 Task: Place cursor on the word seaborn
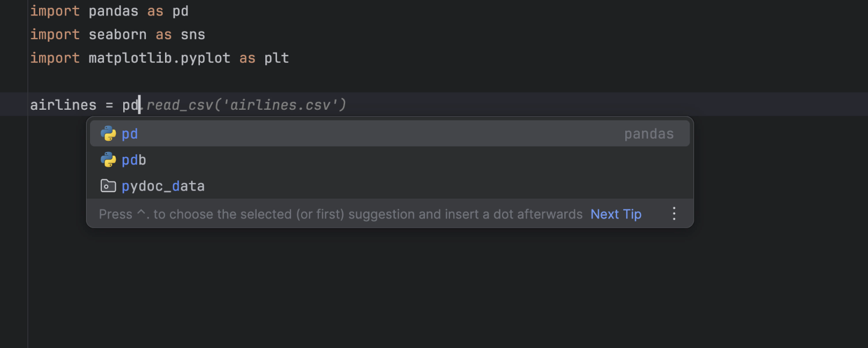(x=117, y=35)
